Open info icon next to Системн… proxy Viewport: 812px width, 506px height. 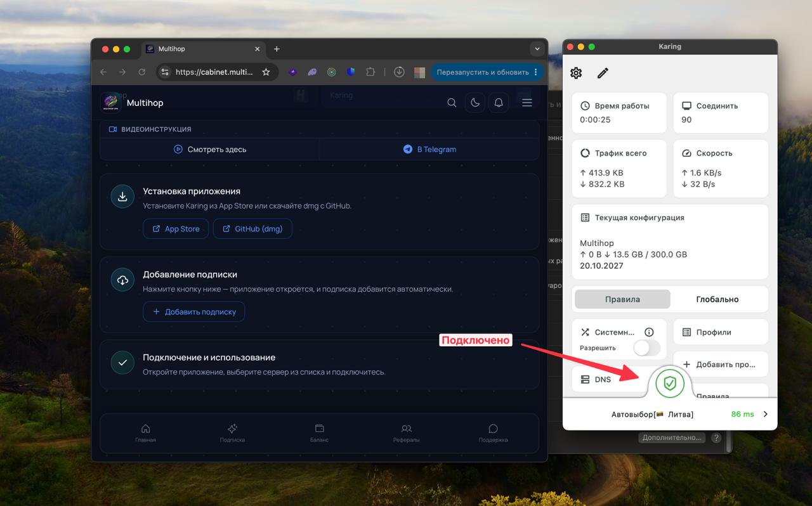649,332
